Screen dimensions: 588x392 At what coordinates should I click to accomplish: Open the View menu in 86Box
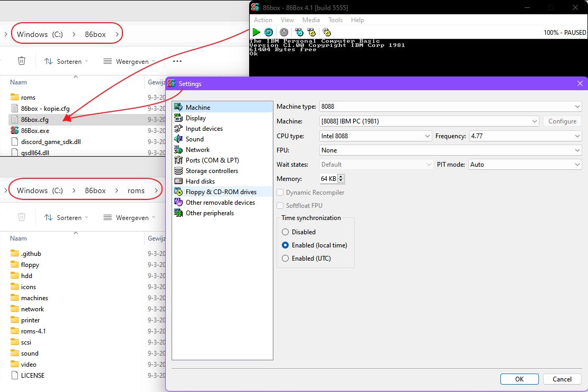(287, 20)
